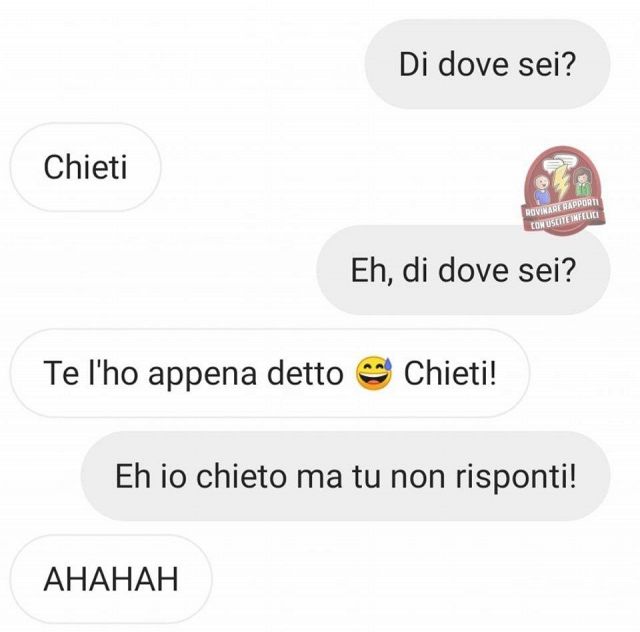Screen dimensions: 640x632
Task: Click the word 'appena' in the message
Action: click(202, 375)
